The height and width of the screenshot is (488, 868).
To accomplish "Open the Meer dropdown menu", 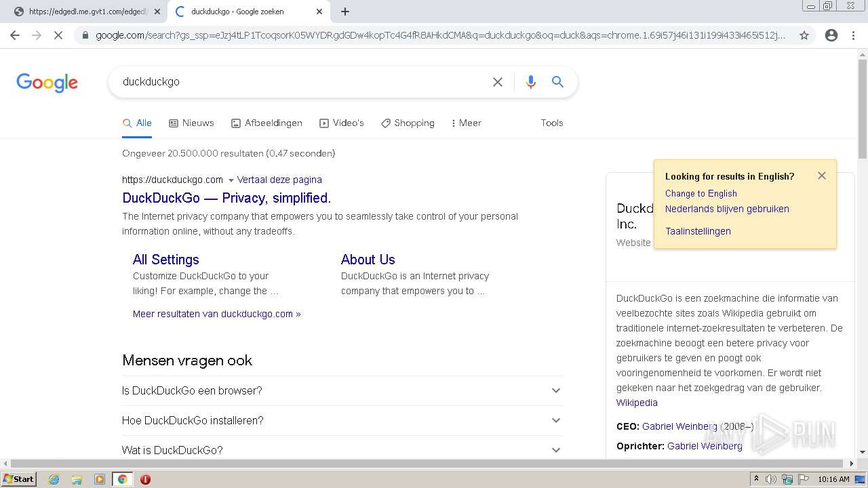I will [466, 123].
